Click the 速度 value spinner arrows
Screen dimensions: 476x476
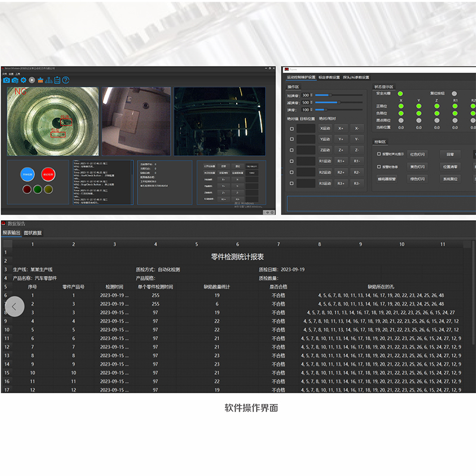point(311,109)
